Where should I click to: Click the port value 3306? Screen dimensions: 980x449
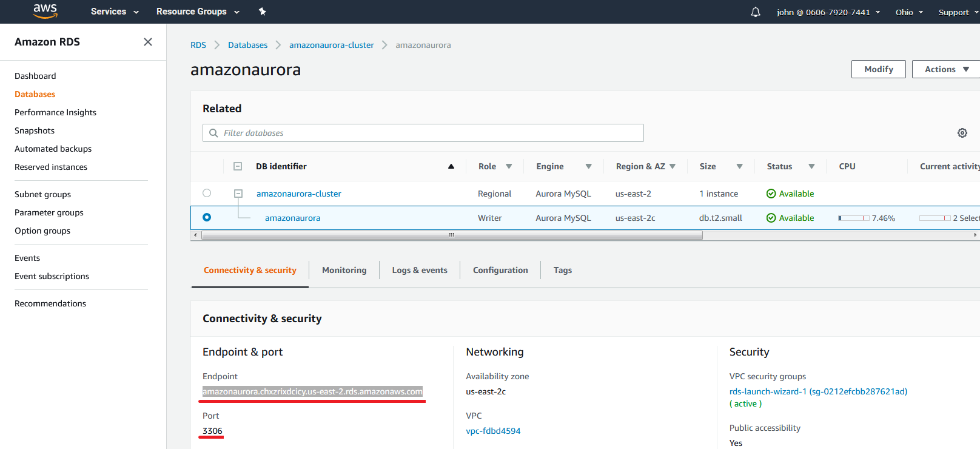point(212,431)
